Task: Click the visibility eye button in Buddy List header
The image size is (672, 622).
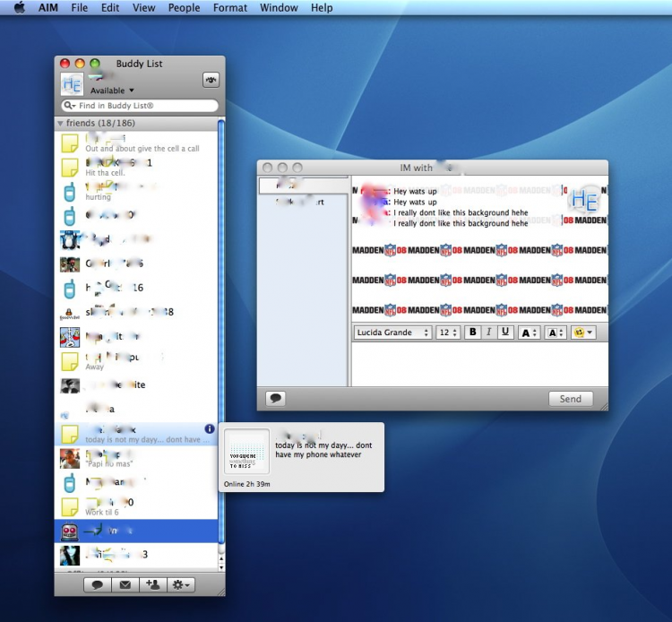Action: pos(211,80)
